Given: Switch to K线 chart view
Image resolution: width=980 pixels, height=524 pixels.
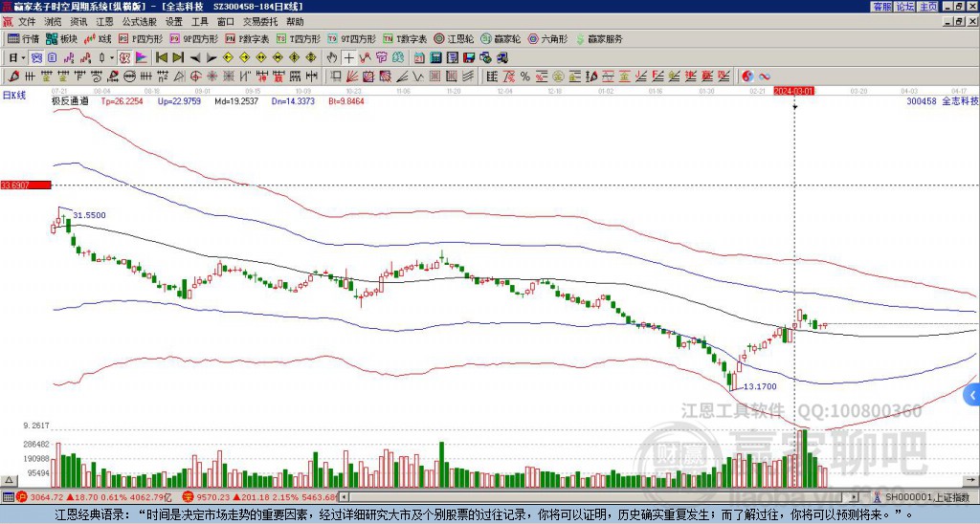Looking at the screenshot, I should pos(99,38).
